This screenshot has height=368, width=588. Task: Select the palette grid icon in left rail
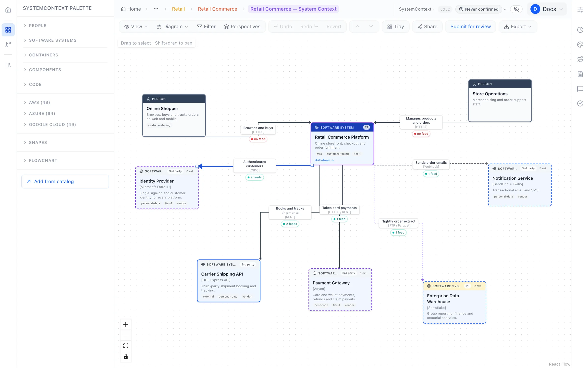(8, 30)
